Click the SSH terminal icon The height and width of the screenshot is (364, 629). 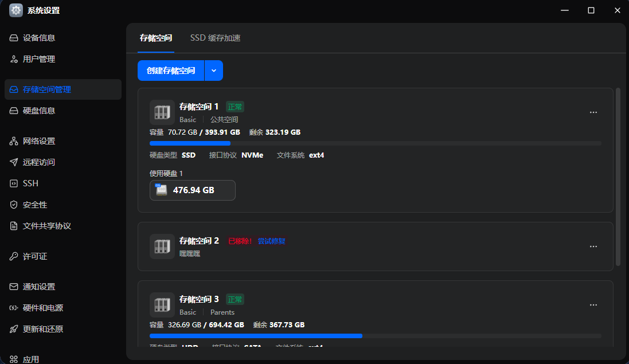click(x=14, y=183)
